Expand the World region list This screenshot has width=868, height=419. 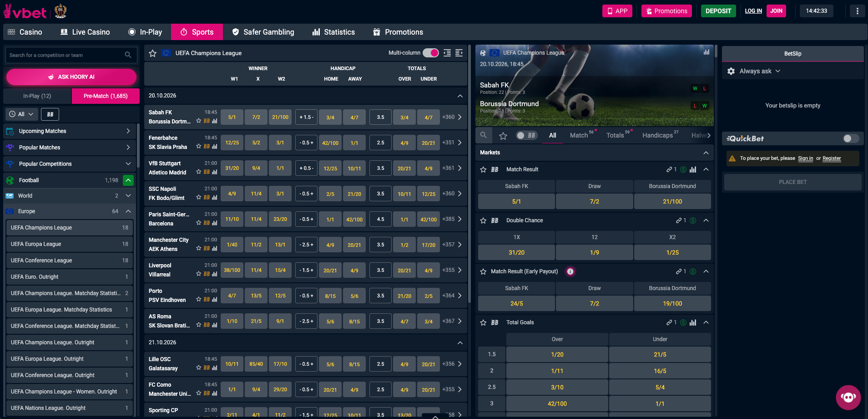(x=128, y=196)
